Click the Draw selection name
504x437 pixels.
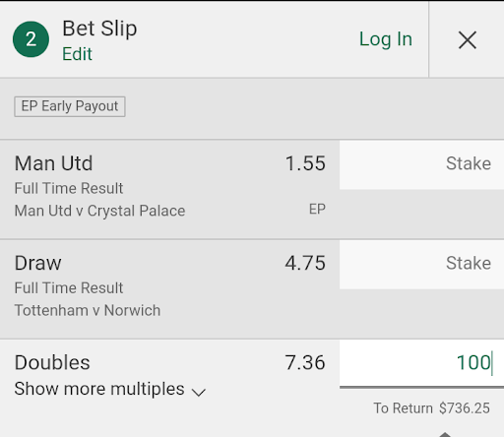click(38, 263)
